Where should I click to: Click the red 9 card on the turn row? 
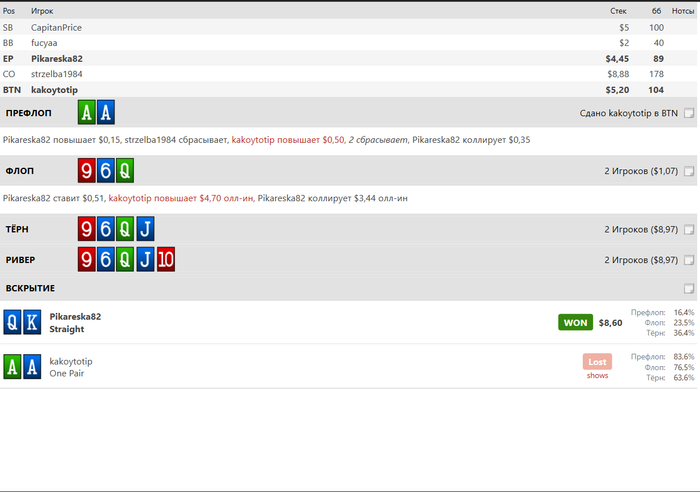pos(87,229)
